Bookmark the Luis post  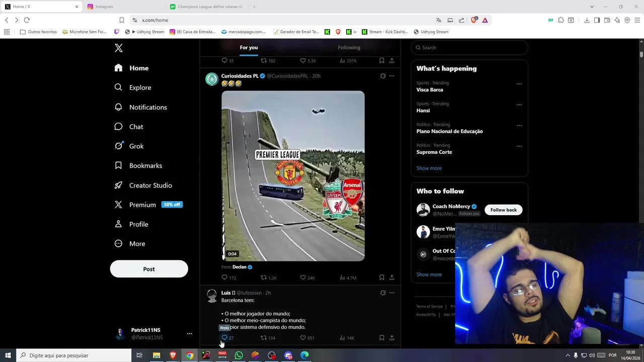click(382, 338)
